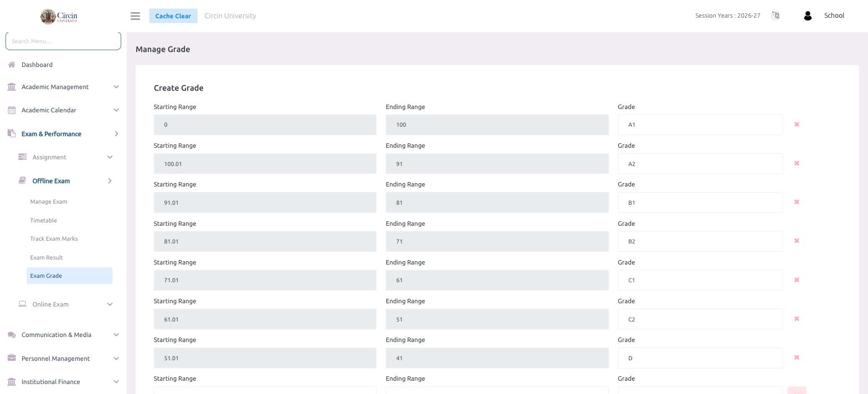
Task: Expand Institutional Finance chevron
Action: point(116,382)
